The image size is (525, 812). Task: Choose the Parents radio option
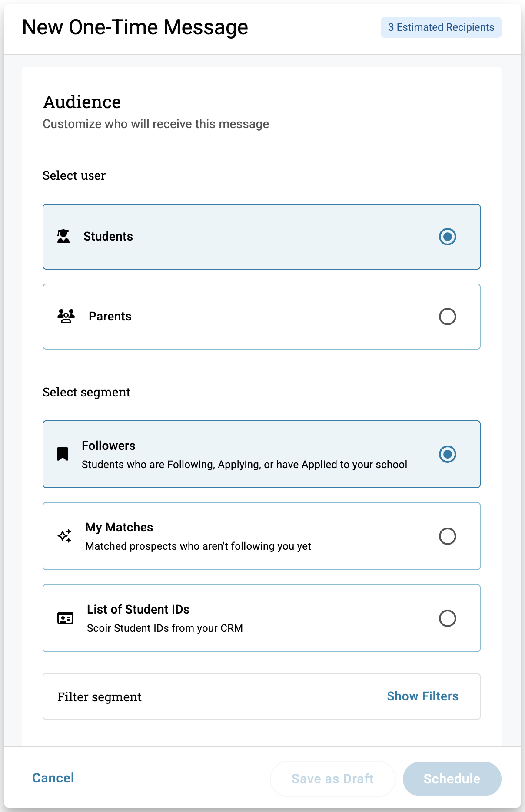[447, 317]
